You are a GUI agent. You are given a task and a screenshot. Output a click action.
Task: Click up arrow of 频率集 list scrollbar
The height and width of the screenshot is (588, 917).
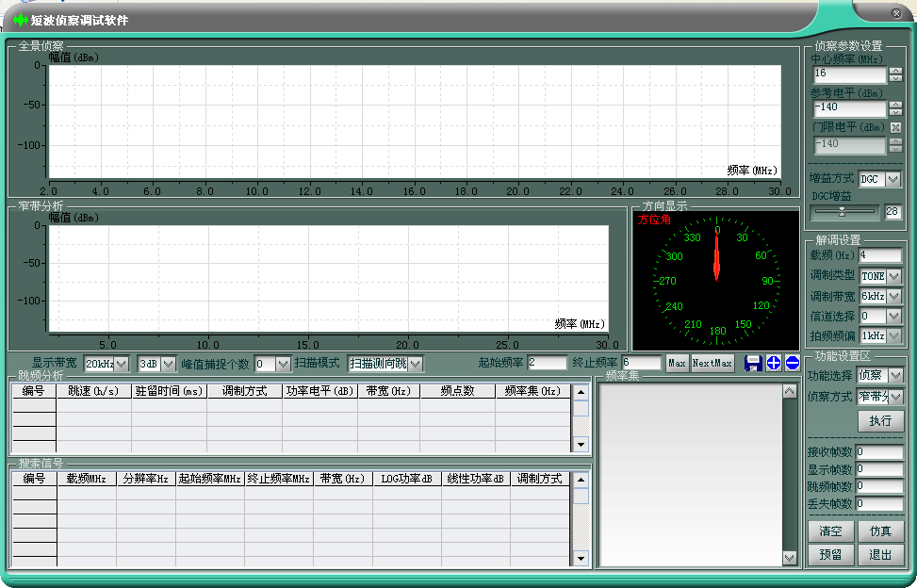[x=790, y=392]
